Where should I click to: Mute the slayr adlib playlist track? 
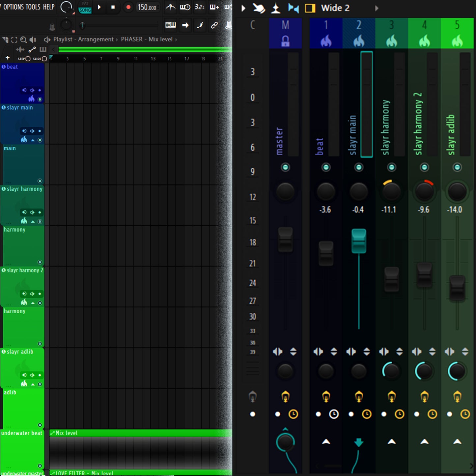tap(40, 384)
